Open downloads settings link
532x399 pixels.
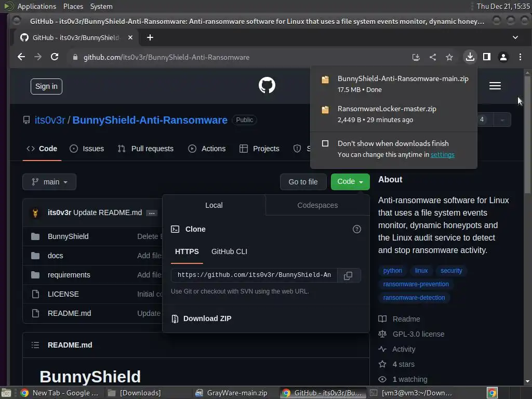[x=442, y=155]
